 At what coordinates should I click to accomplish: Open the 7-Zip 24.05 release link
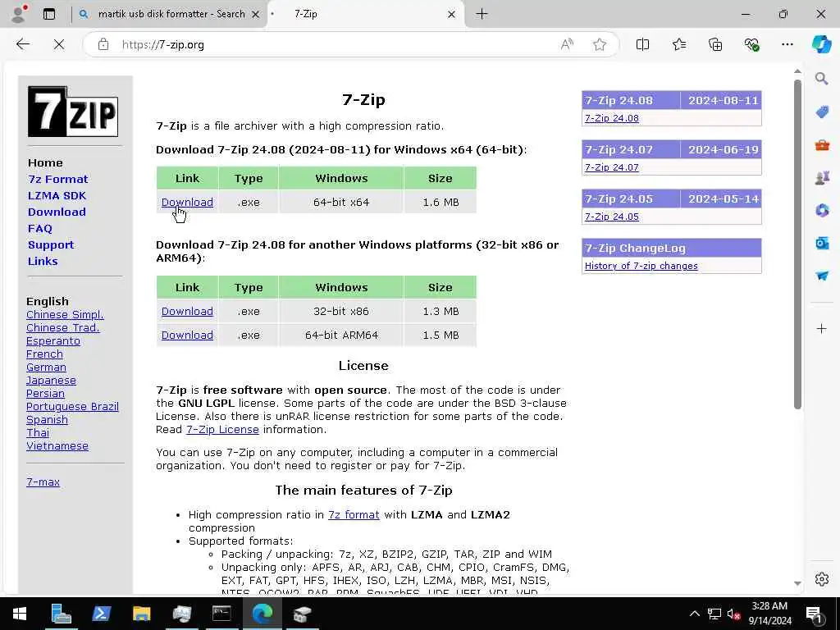point(612,217)
